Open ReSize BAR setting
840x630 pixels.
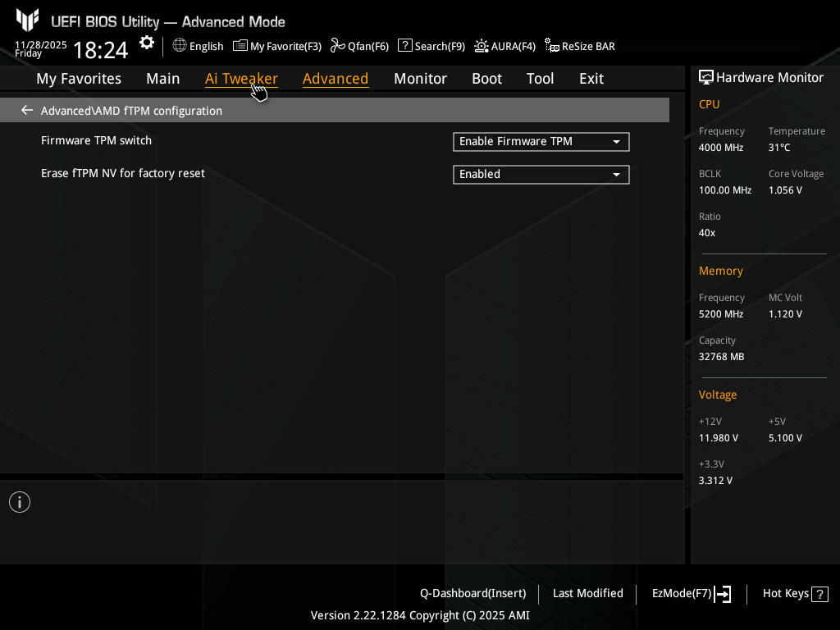[552, 46]
